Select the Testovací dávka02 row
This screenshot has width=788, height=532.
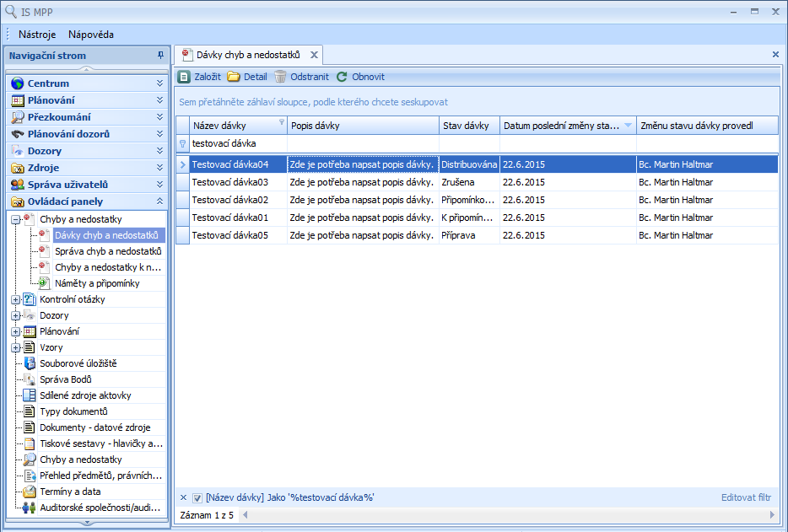pyautogui.click(x=477, y=200)
